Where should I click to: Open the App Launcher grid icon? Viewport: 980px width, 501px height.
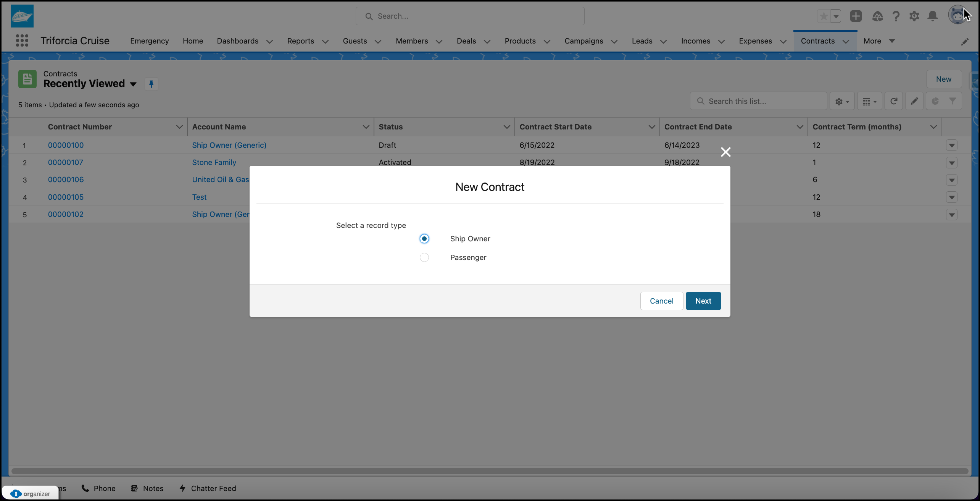[x=22, y=40]
